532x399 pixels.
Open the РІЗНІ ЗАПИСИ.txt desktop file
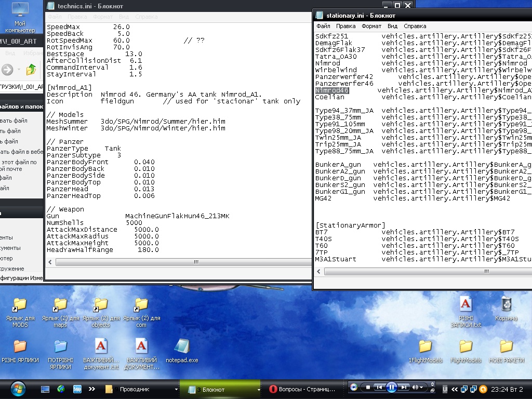click(x=465, y=305)
